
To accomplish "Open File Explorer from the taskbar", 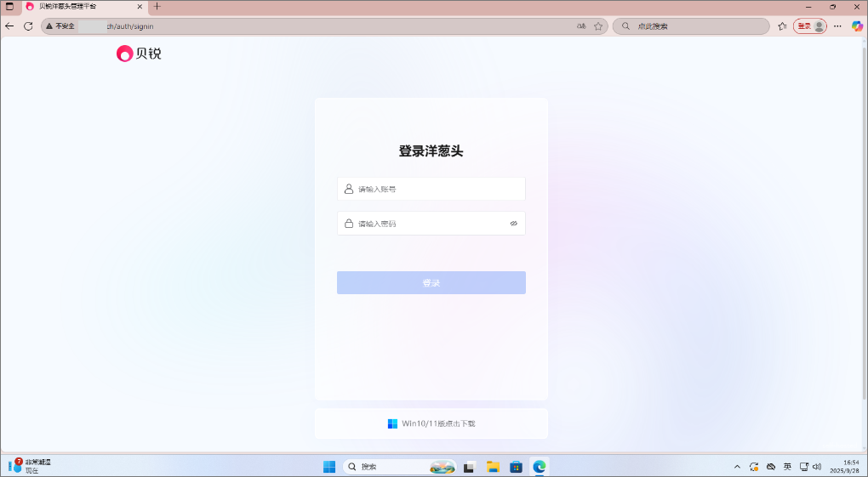I will click(x=493, y=467).
